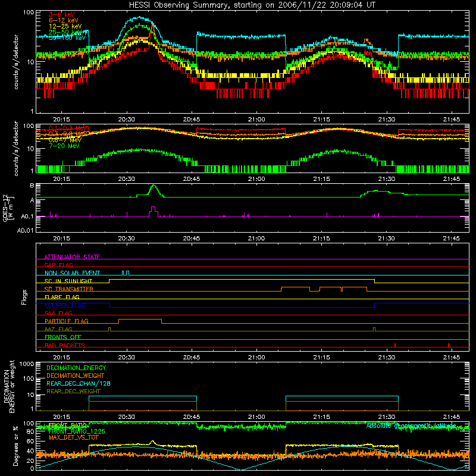Select the olive A4Z_FLAG label
Viewport: 476px width, 476px height.
click(x=58, y=329)
